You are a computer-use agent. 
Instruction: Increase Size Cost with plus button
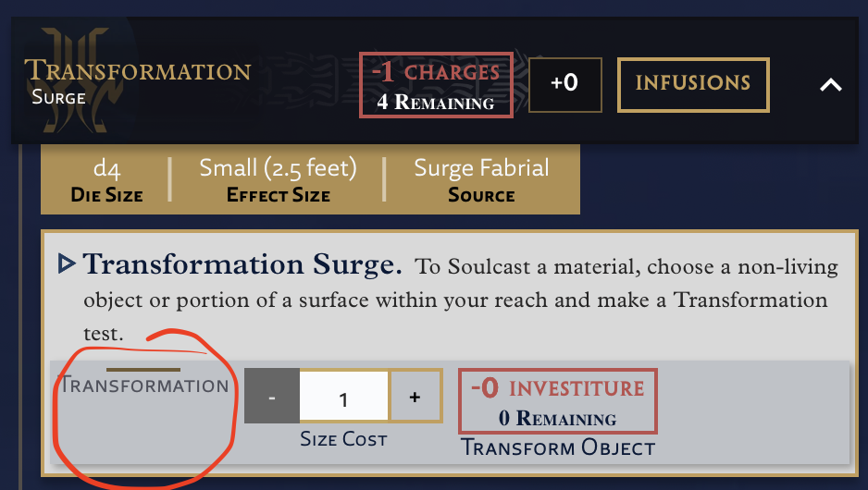click(x=415, y=396)
